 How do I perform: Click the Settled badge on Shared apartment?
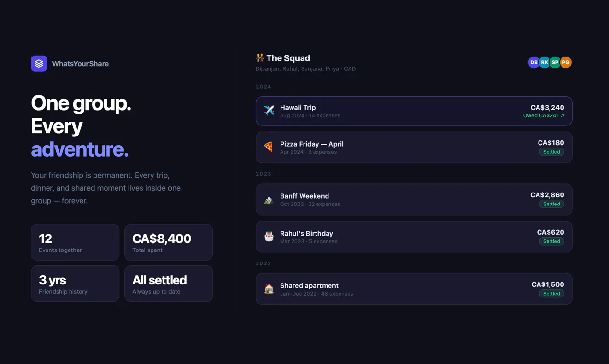pos(551,294)
